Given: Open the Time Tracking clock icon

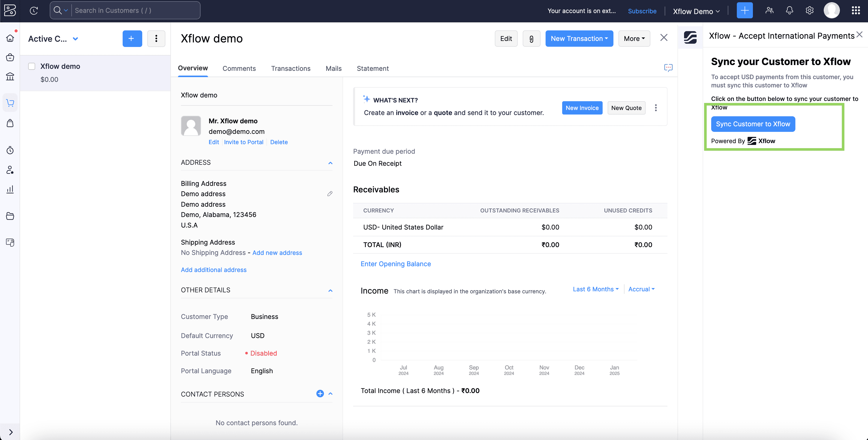Looking at the screenshot, I should click(x=10, y=150).
